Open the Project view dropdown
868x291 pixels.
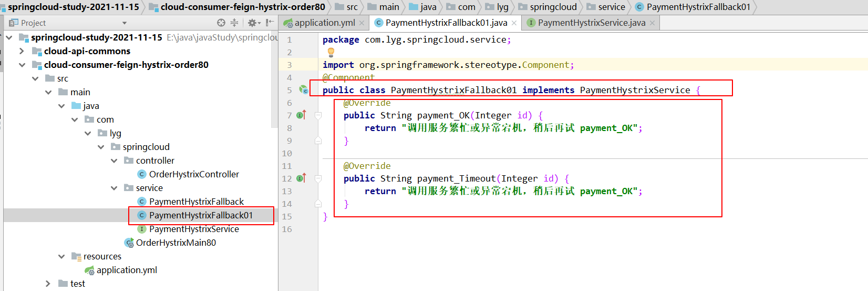(125, 23)
